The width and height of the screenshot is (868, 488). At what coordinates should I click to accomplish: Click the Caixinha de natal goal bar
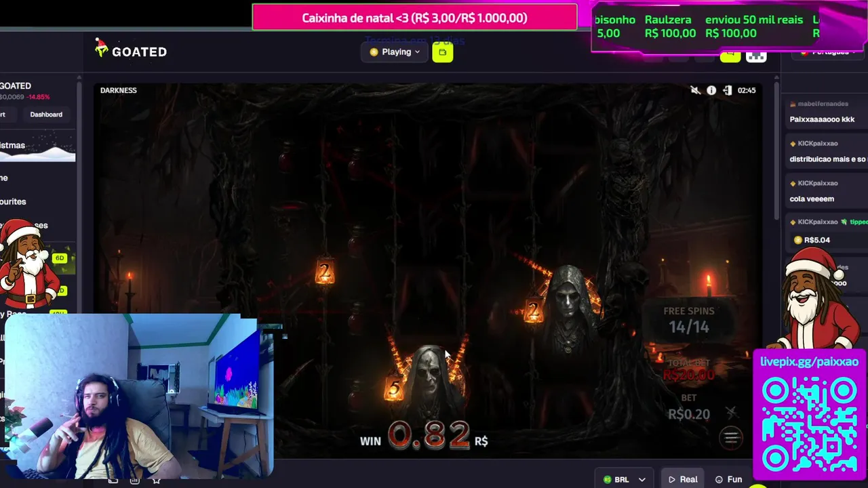click(x=414, y=18)
